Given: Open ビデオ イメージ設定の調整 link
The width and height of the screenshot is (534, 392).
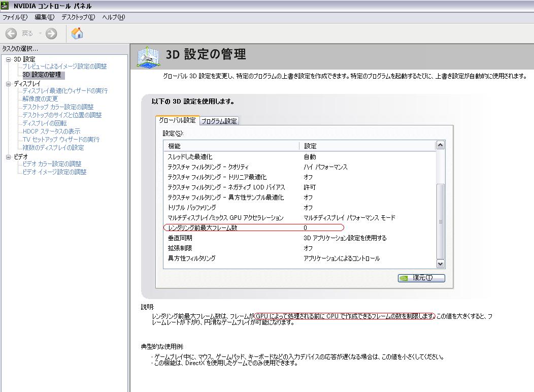Looking at the screenshot, I should click(x=54, y=172).
